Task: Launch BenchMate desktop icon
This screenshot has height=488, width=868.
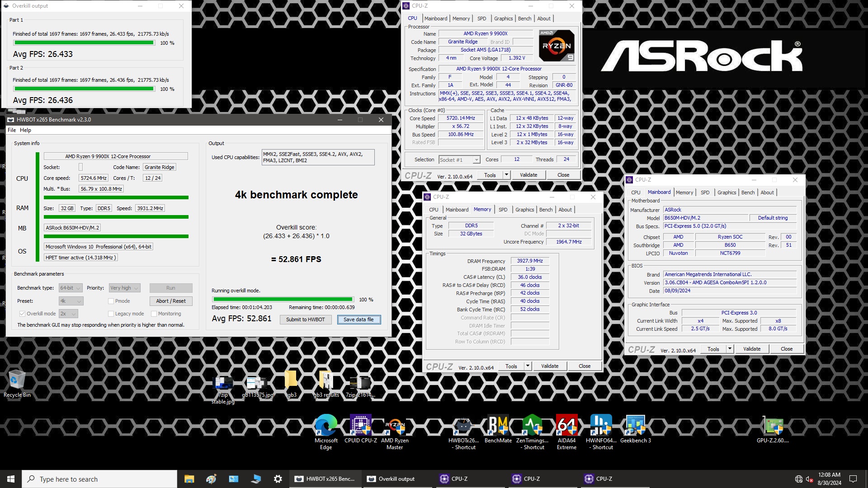Action: (x=498, y=428)
